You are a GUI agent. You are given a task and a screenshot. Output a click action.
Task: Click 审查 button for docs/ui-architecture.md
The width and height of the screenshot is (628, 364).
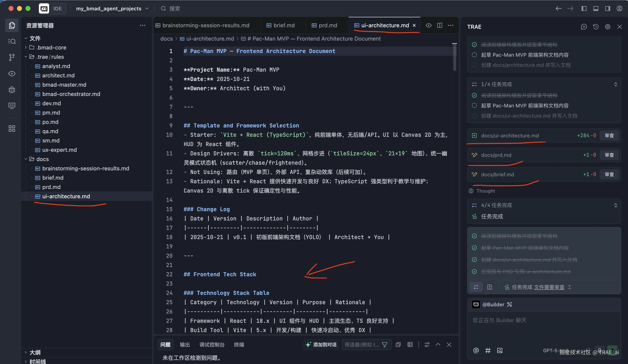(x=609, y=135)
